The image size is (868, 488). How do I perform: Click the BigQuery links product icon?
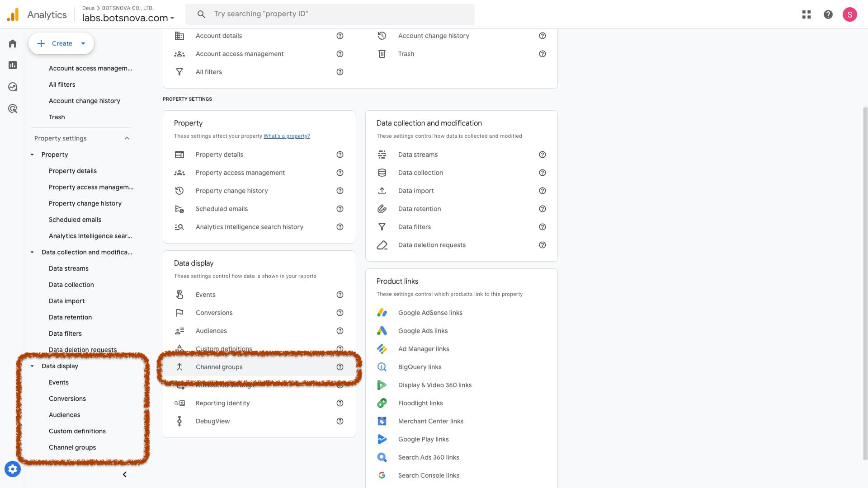pos(382,367)
